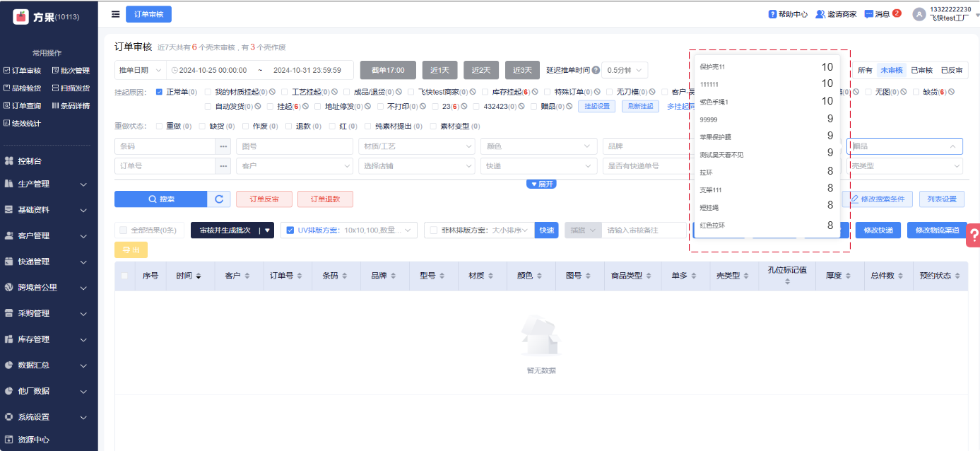The height and width of the screenshot is (451, 980).
Task: Click the 展开 expand toggle
Action: (541, 184)
